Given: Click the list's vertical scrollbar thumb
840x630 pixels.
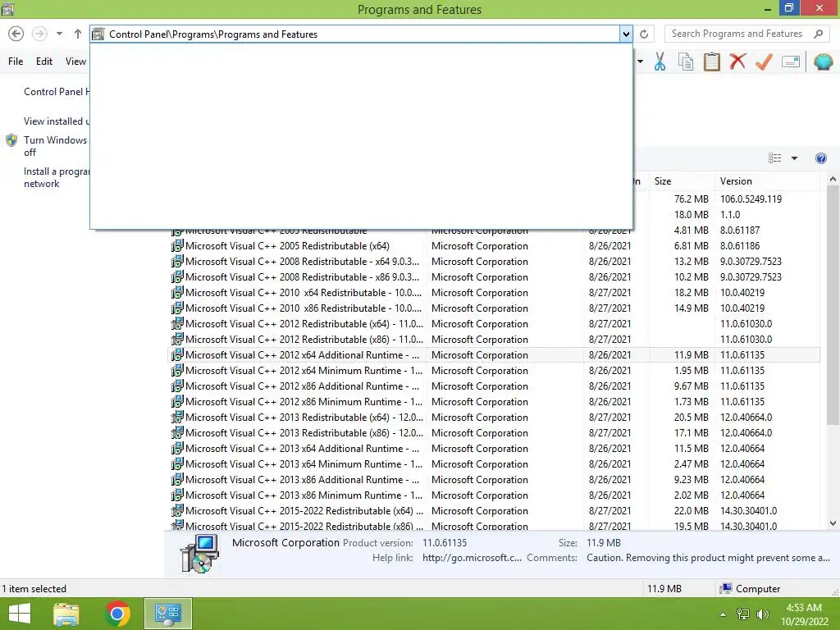Looking at the screenshot, I should pyautogui.click(x=833, y=305).
